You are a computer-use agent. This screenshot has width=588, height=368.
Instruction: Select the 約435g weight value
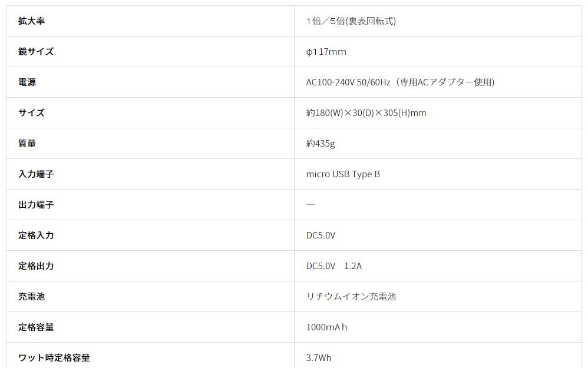click(321, 144)
